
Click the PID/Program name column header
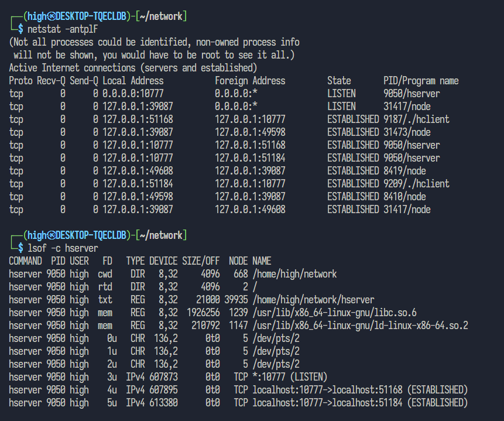(x=421, y=81)
